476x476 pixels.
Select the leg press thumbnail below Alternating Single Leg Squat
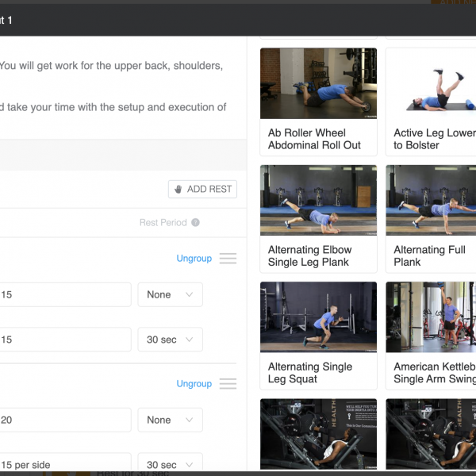(x=318, y=434)
